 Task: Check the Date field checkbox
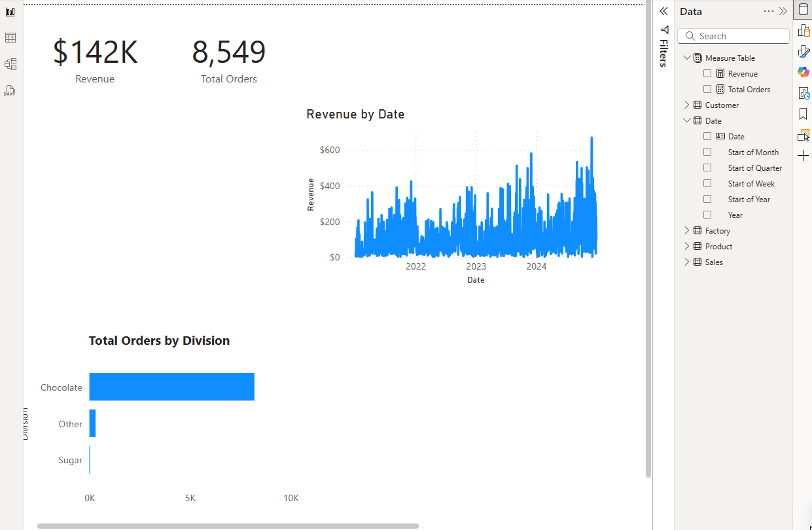tap(707, 137)
